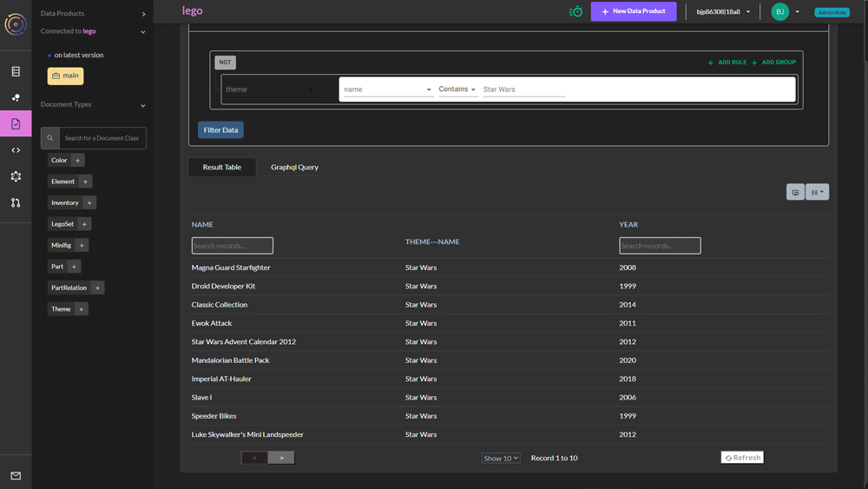Toggle the NOT operator on filter group
868x489 pixels.
click(225, 62)
